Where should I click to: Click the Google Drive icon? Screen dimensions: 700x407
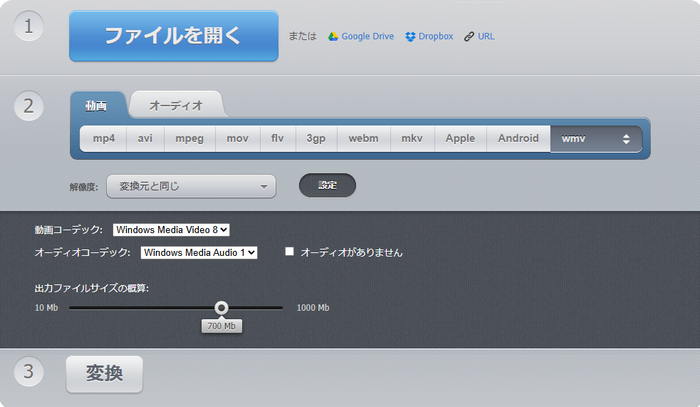[333, 37]
